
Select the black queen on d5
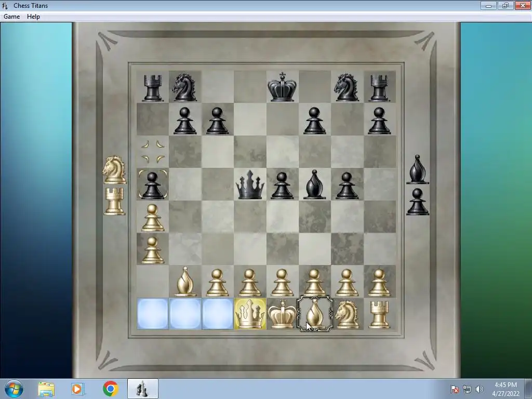point(250,184)
